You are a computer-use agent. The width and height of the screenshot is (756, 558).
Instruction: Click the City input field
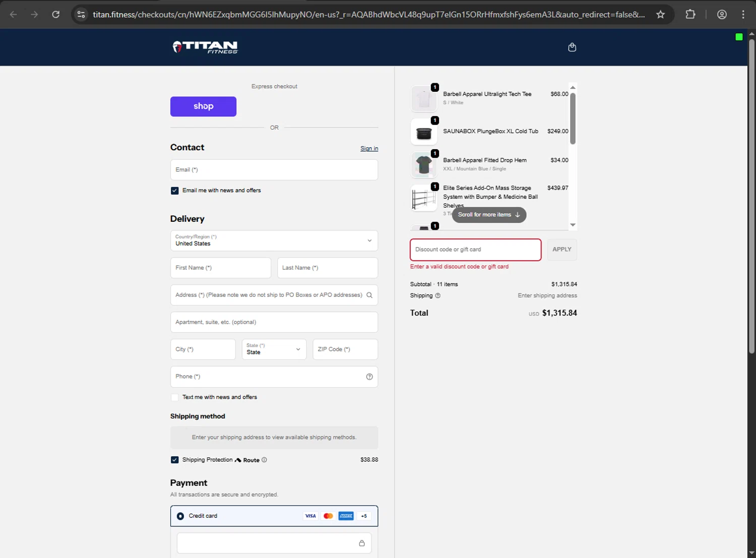[203, 349]
